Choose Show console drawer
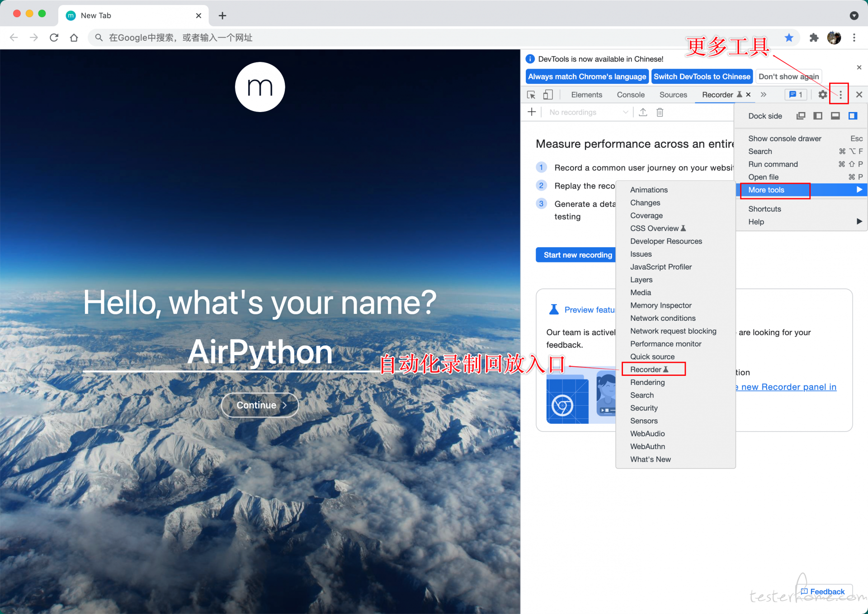This screenshot has width=868, height=614. pyautogui.click(x=802, y=139)
